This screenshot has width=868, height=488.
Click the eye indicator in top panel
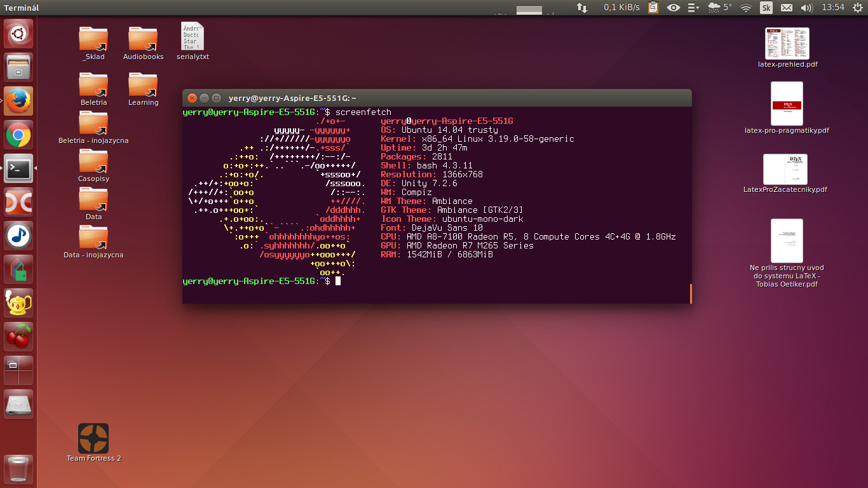coord(673,8)
